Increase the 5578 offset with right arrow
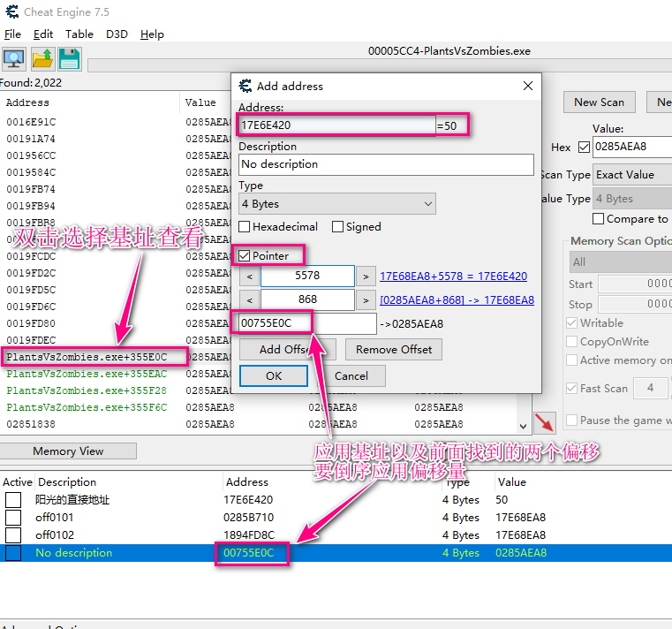Viewport: 672px width, 629px height. [366, 277]
